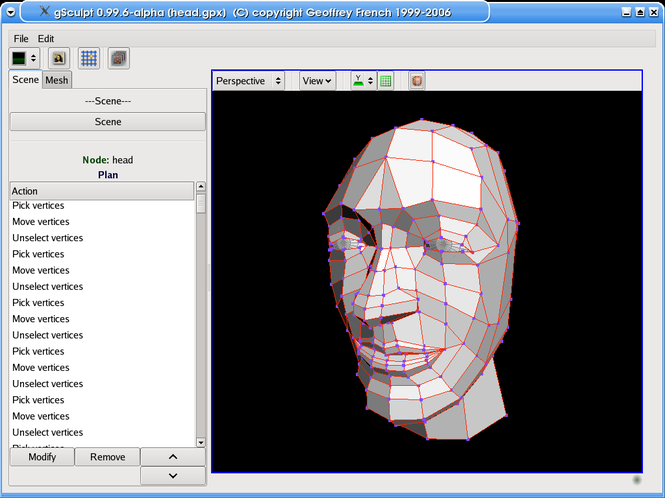665x498 pixels.
Task: Toggle the head render-mode icon in viewport
Action: tap(417, 81)
